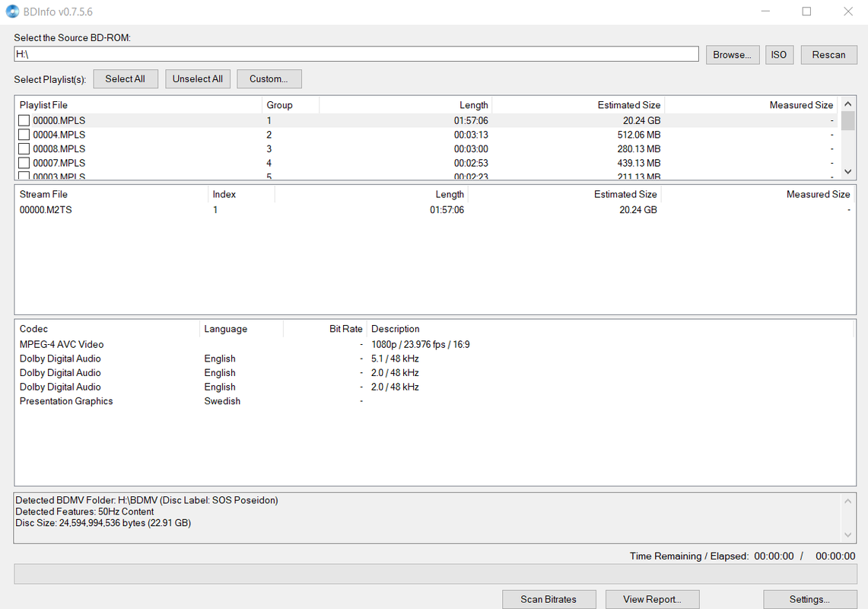Click log box scroll up arrow
Viewport: 868px width, 609px height.
click(x=847, y=501)
